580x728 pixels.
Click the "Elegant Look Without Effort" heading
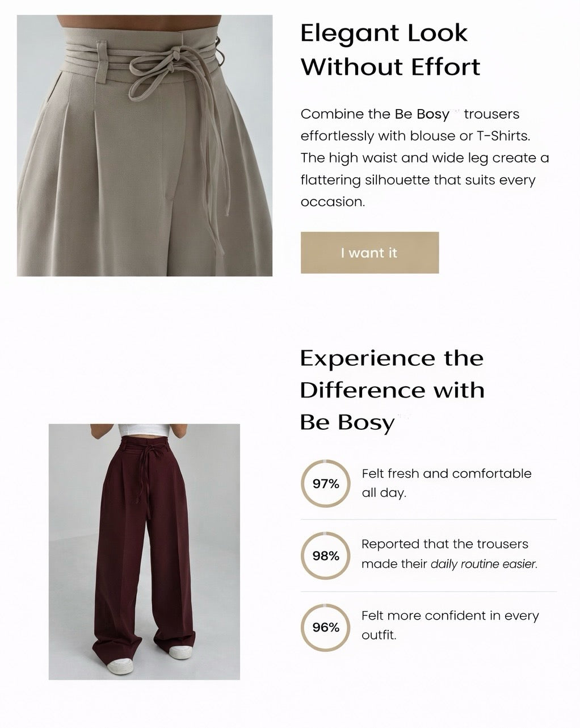coord(390,49)
